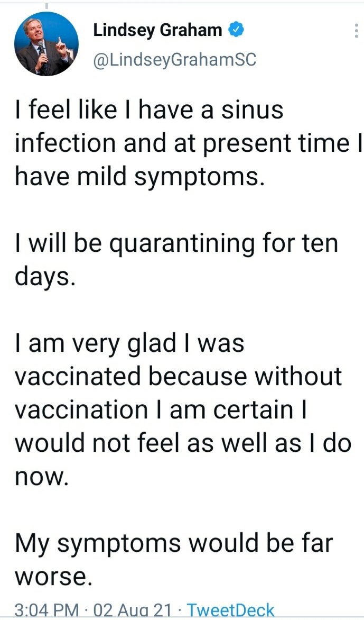364x620 pixels.
Task: Open the Lindsey Graham display name
Action: [x=157, y=31]
